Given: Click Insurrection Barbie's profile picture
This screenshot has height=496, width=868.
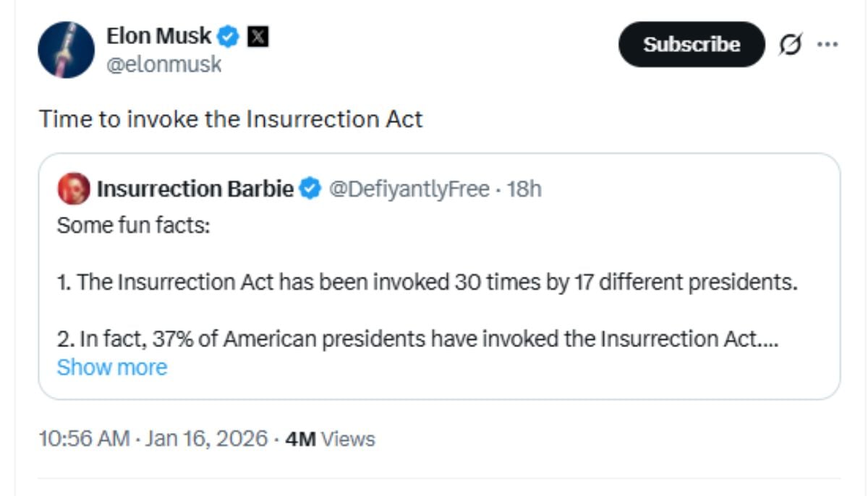Looking at the screenshot, I should [x=72, y=188].
